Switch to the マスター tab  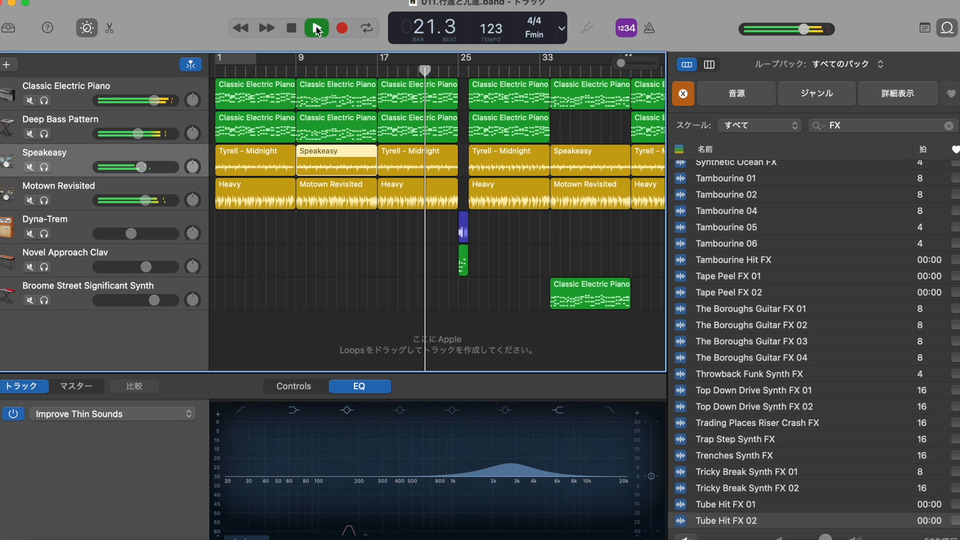[x=76, y=386]
